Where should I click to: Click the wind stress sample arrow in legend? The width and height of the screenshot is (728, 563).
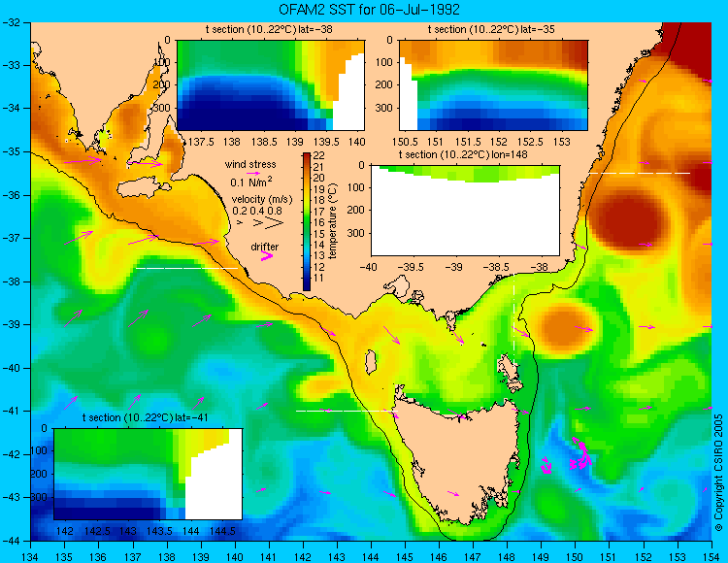(253, 173)
